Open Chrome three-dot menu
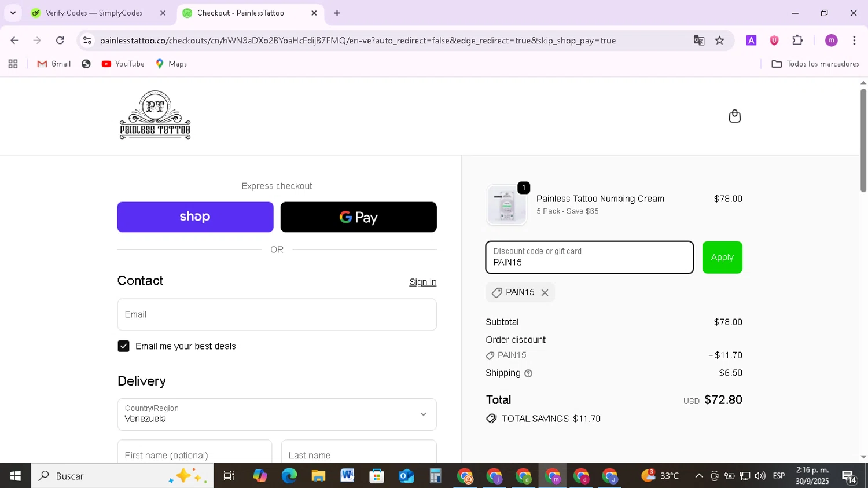 855,41
